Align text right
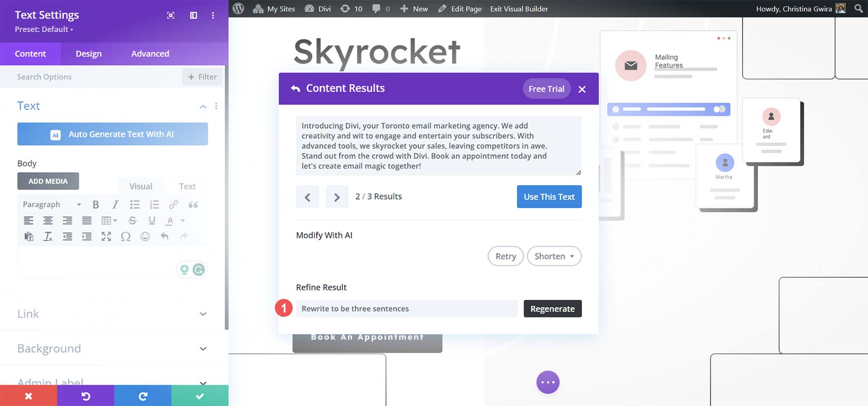 68,220
